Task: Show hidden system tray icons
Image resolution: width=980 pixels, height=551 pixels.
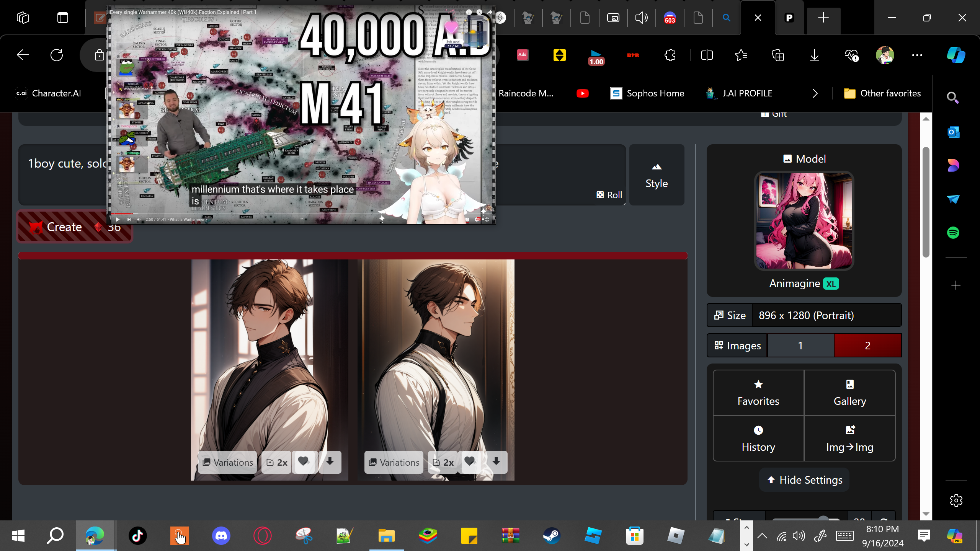Action: pyautogui.click(x=762, y=536)
